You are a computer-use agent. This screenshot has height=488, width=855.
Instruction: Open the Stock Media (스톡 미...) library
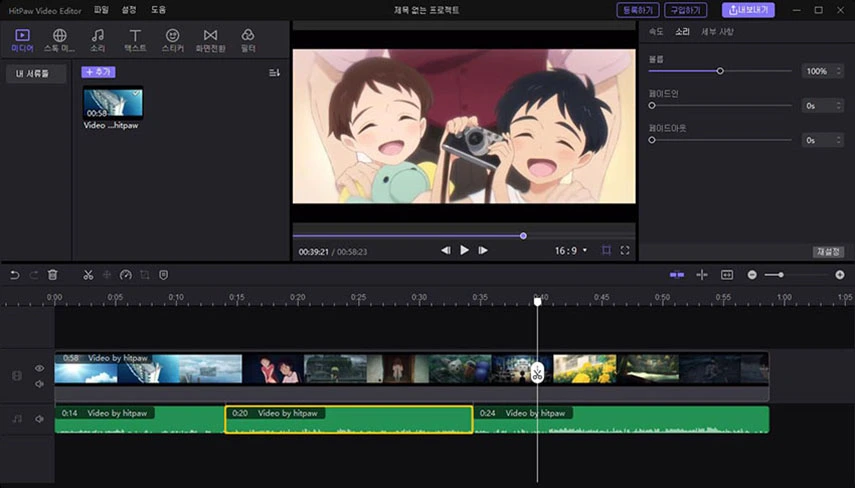pos(59,40)
